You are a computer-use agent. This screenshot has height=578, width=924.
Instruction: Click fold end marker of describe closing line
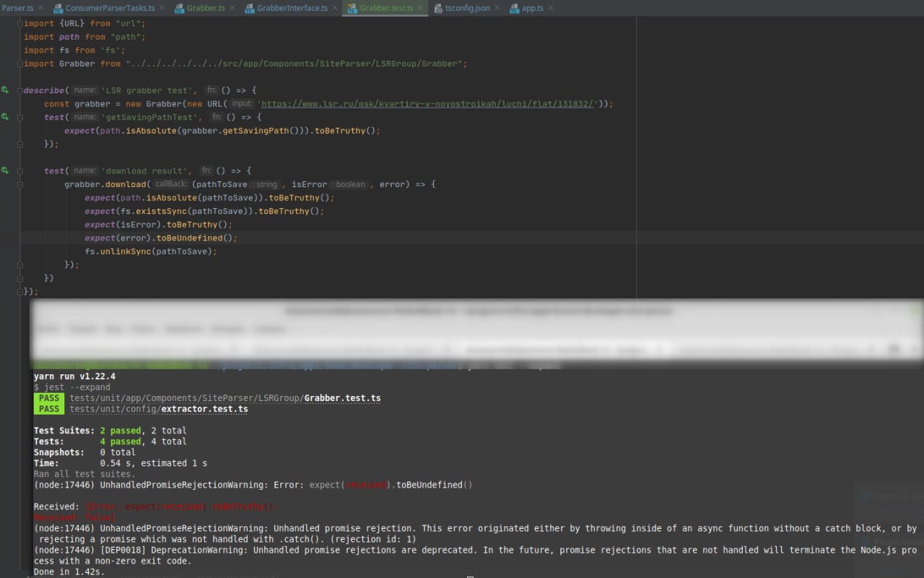point(20,292)
